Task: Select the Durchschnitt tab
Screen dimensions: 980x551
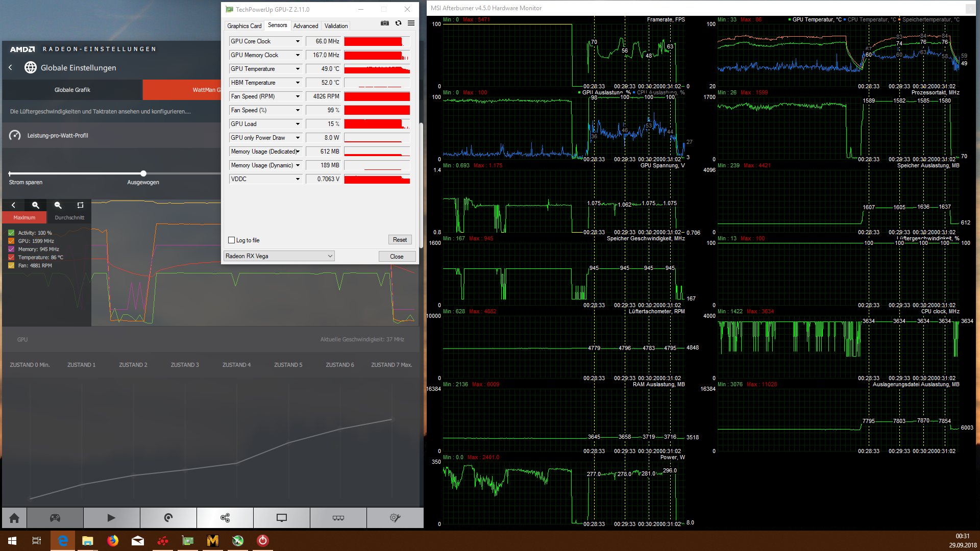Action: tap(69, 218)
